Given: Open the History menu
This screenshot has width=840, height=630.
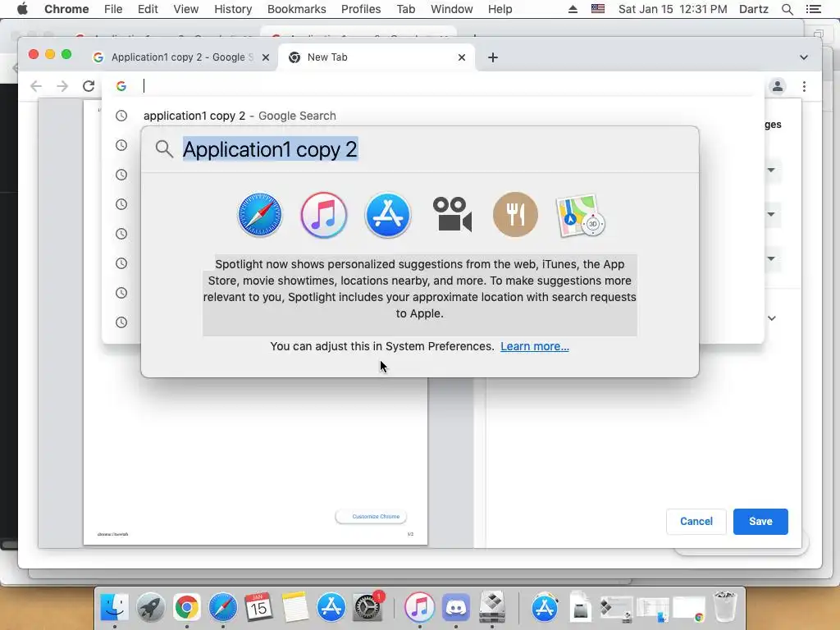Looking at the screenshot, I should tap(233, 9).
